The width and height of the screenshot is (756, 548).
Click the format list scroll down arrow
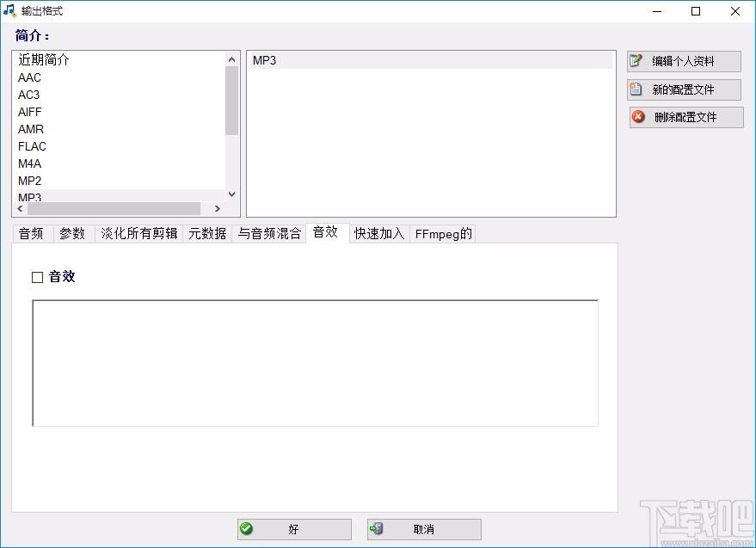(232, 194)
